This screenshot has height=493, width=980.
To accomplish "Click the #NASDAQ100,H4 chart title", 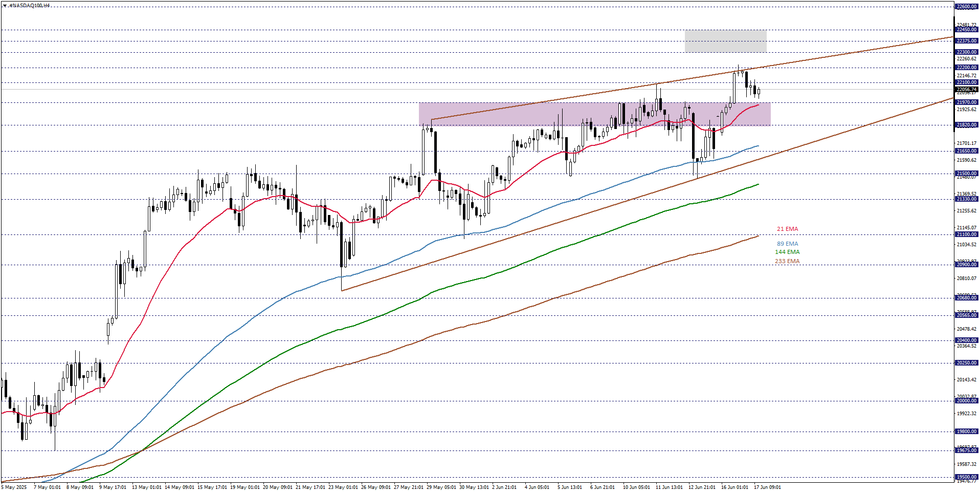I will click(x=29, y=6).
